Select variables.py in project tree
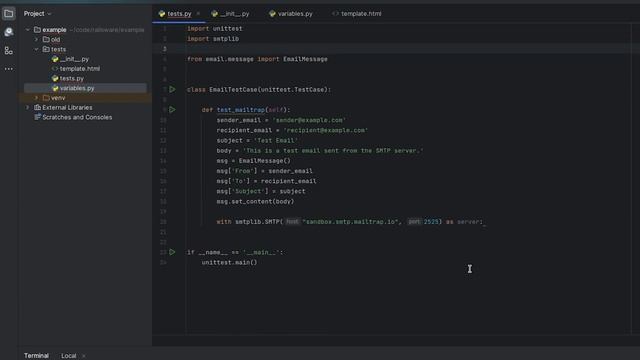The width and height of the screenshot is (640, 360). [77, 88]
